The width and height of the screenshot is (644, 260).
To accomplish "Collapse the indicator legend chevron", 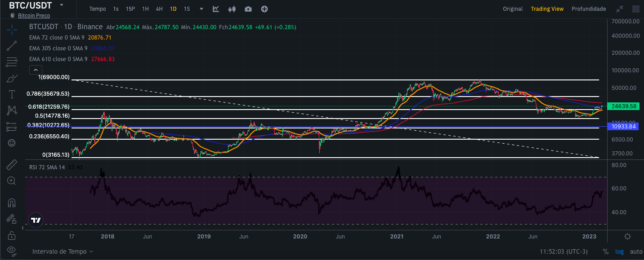I will click(x=36, y=70).
